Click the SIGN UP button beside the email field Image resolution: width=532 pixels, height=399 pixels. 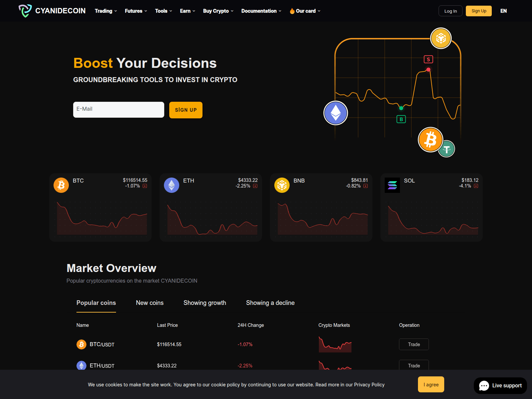pyautogui.click(x=186, y=110)
